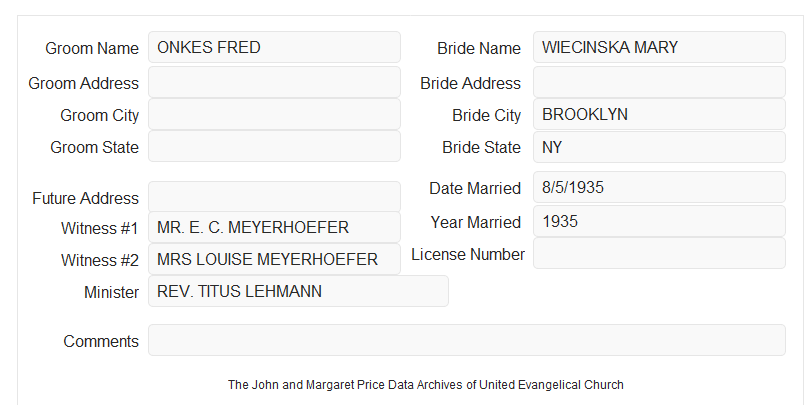Click the Groom Name label
This screenshot has height=405, width=805.
(x=92, y=48)
